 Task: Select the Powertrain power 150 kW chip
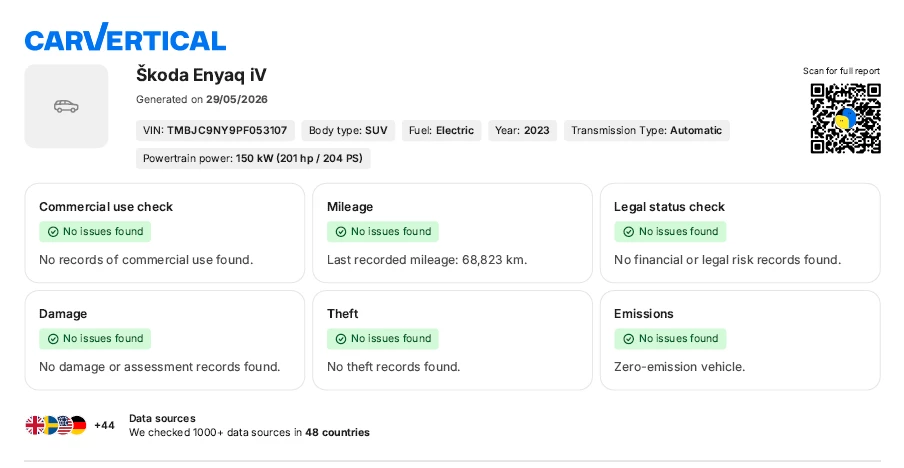tap(253, 158)
